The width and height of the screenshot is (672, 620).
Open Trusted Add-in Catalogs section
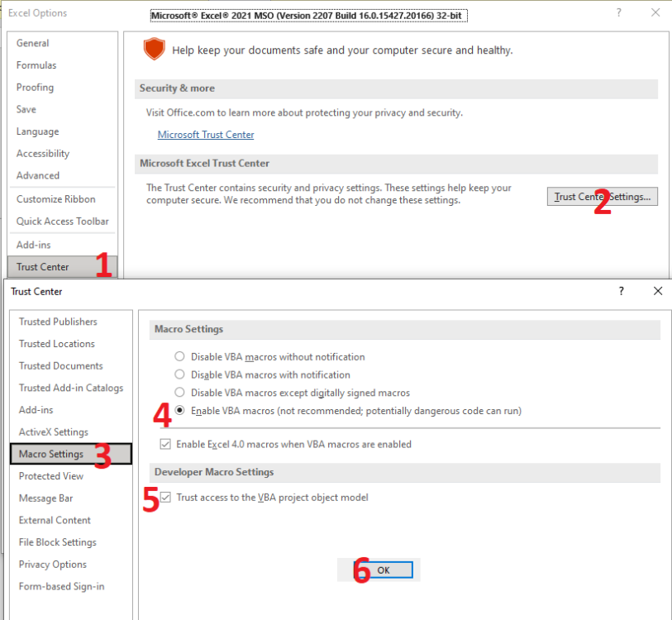(71, 388)
